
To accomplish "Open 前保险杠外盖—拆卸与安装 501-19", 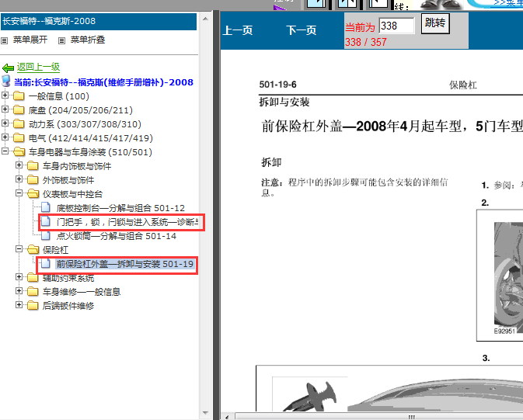I will tap(125, 264).
